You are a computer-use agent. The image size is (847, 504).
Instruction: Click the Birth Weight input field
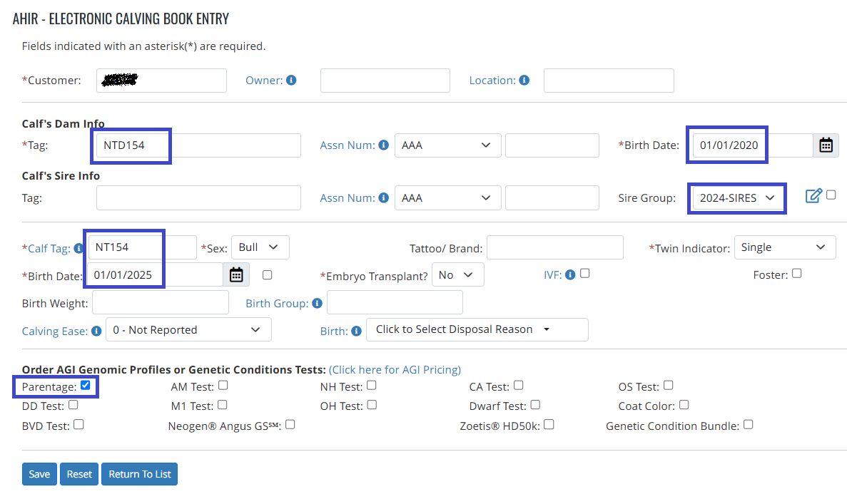tap(161, 302)
